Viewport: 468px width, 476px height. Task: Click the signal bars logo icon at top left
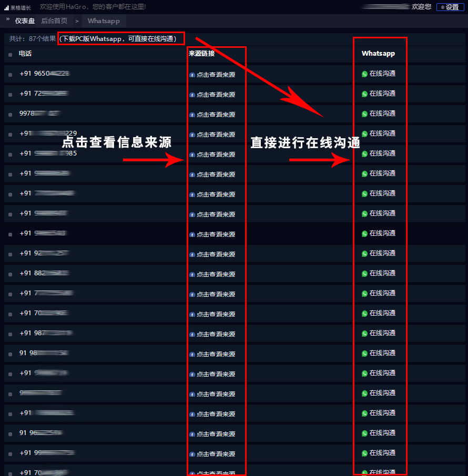tap(7, 8)
